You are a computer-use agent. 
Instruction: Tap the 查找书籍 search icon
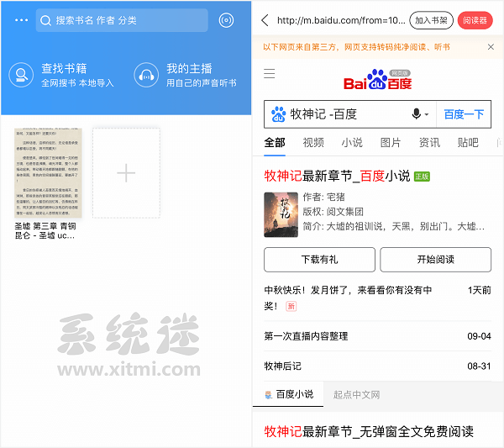[21, 75]
